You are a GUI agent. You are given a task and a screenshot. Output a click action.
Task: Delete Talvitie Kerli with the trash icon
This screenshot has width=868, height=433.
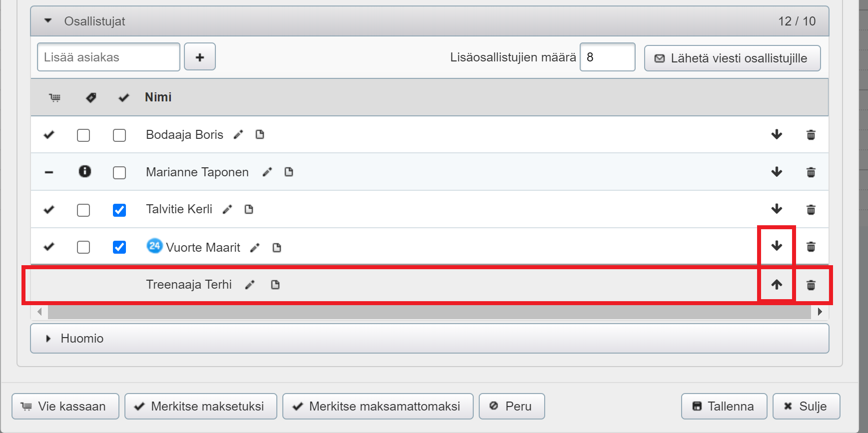tap(811, 210)
